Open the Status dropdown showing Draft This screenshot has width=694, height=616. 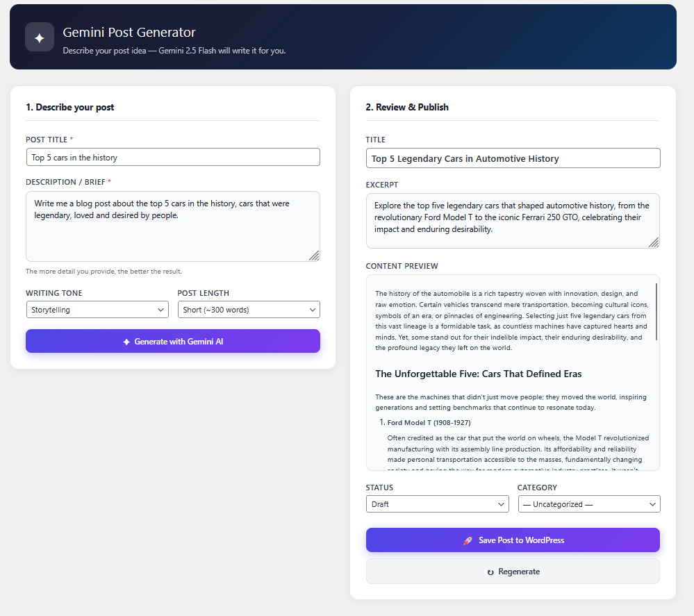437,503
